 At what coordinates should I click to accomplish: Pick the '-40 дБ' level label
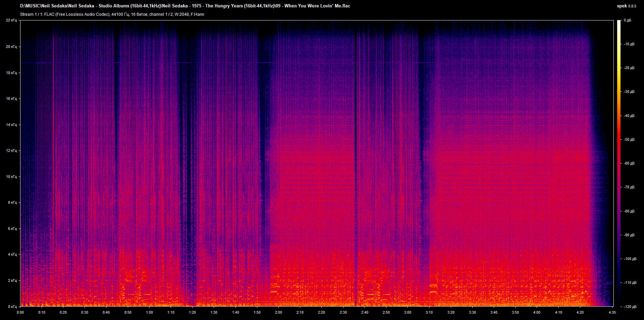pyautogui.click(x=629, y=116)
